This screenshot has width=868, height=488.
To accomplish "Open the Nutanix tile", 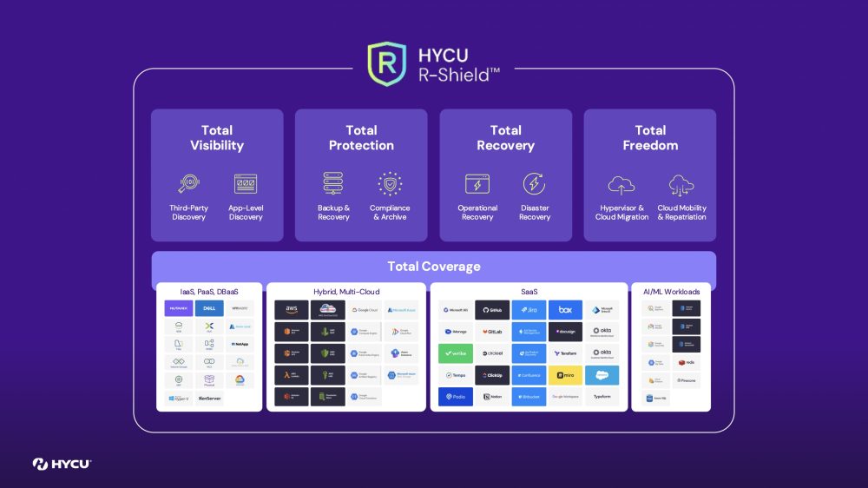I will click(x=179, y=308).
